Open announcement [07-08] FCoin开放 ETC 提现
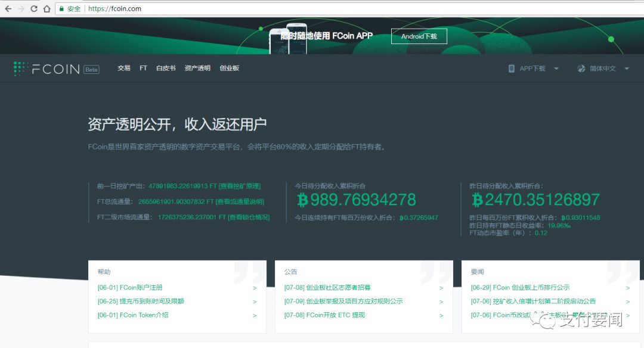644x348 pixels. click(x=324, y=315)
